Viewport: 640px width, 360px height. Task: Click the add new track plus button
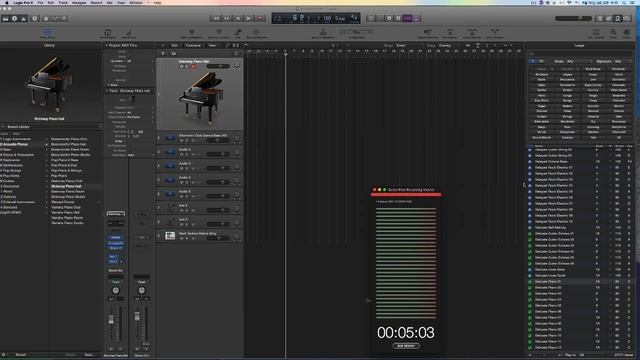tap(163, 53)
